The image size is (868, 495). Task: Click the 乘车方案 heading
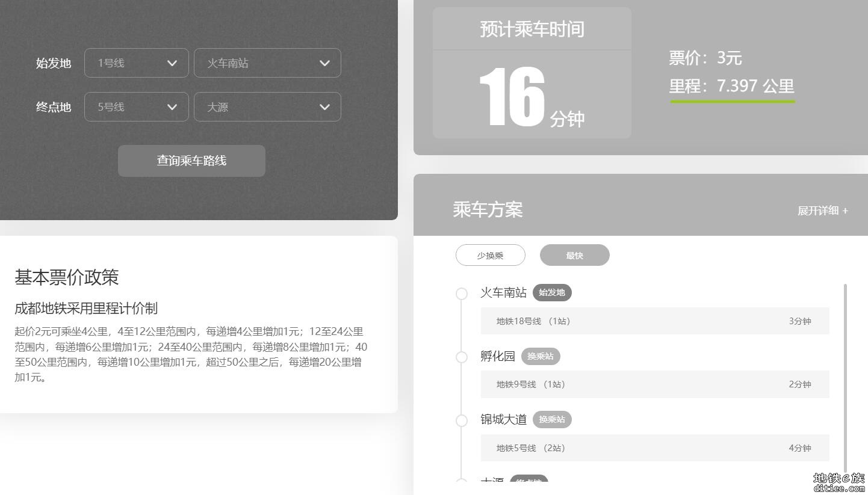point(488,209)
